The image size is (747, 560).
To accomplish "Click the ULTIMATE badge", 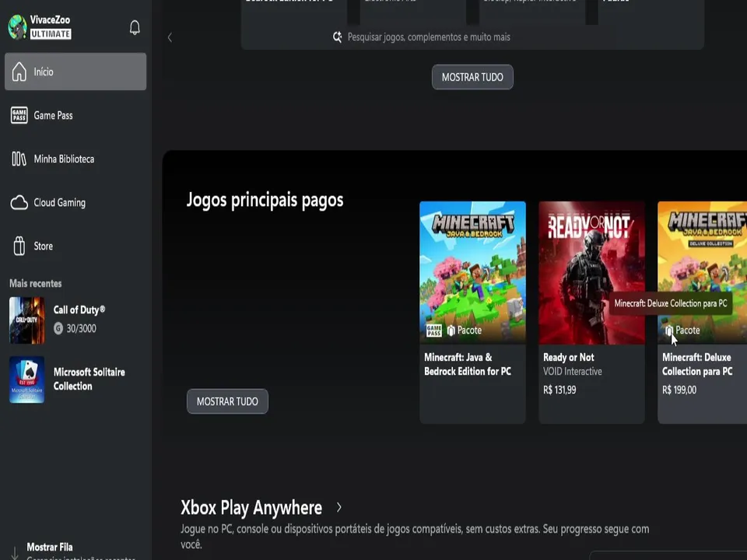I will tap(51, 33).
